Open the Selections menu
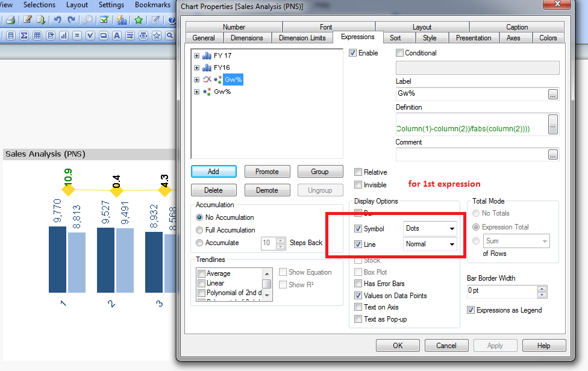The height and width of the screenshot is (371, 588). click(x=39, y=5)
